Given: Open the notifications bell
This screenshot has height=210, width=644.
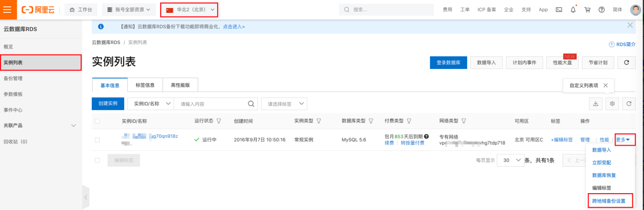Looking at the screenshot, I should [x=573, y=10].
